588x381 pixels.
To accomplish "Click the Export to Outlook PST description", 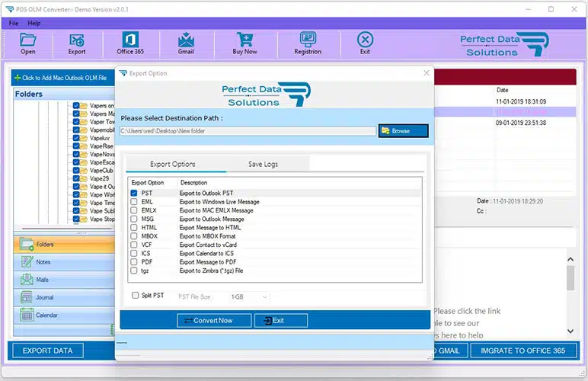I will pos(206,193).
